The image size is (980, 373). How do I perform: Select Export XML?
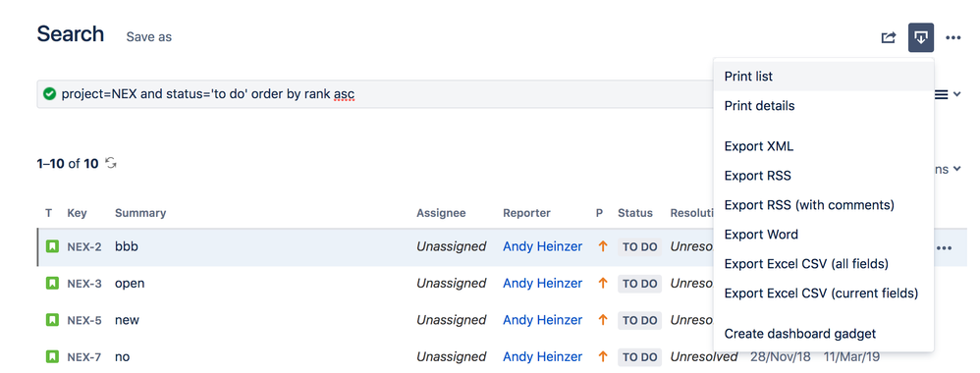tap(823, 146)
